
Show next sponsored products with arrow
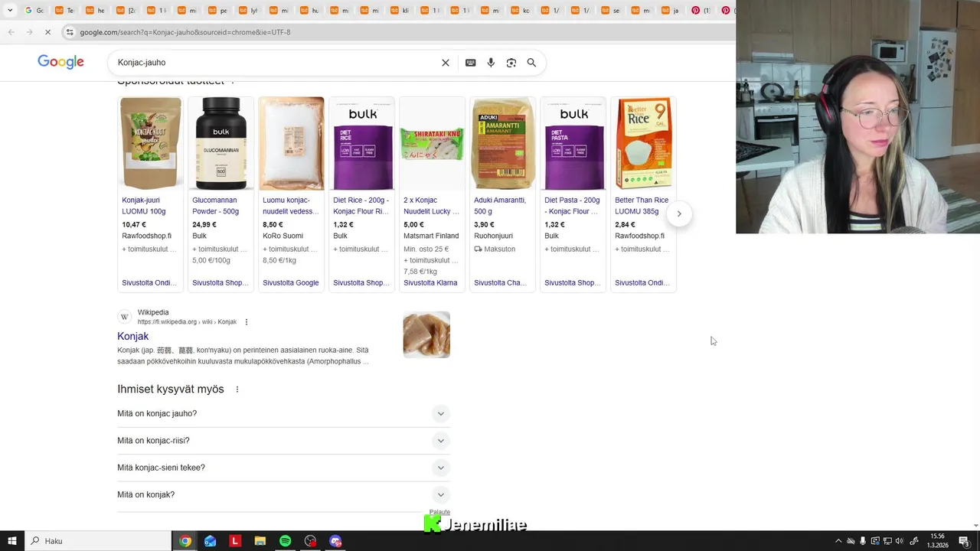[679, 214]
